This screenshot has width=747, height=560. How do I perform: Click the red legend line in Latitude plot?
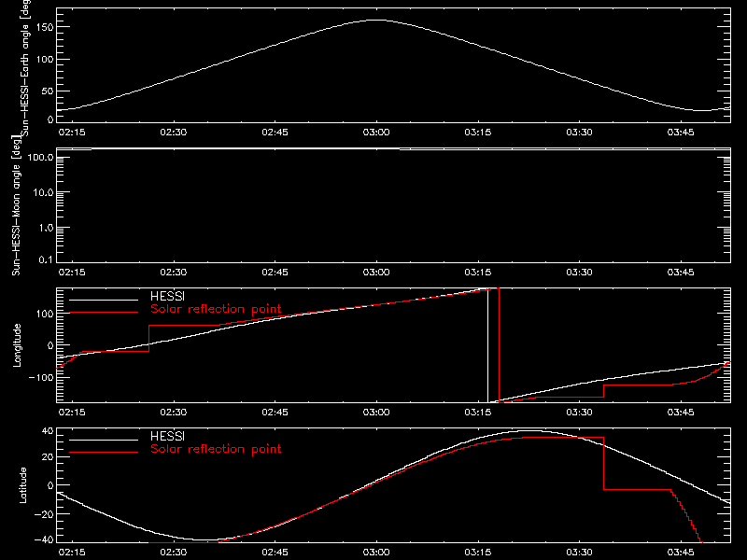click(104, 453)
